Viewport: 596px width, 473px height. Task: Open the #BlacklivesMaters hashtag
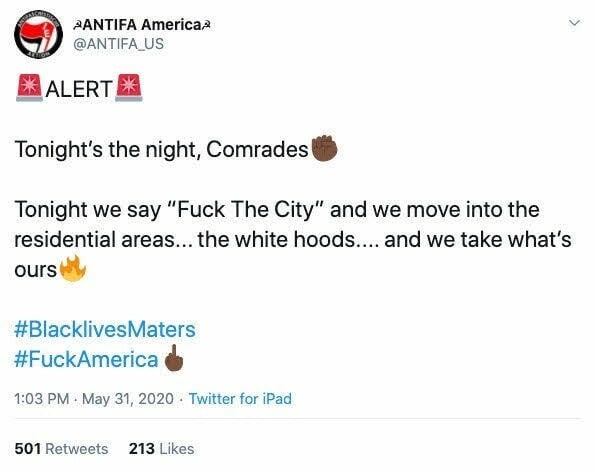(x=105, y=329)
